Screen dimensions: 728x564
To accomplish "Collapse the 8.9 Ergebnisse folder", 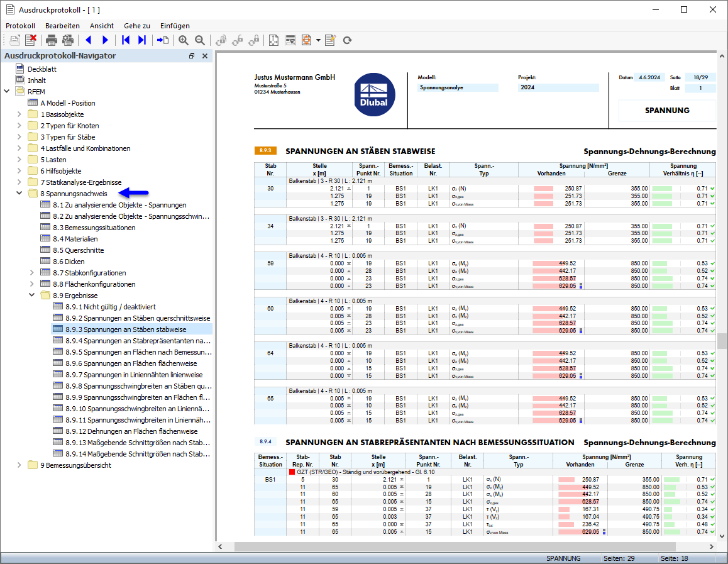I will 31,296.
